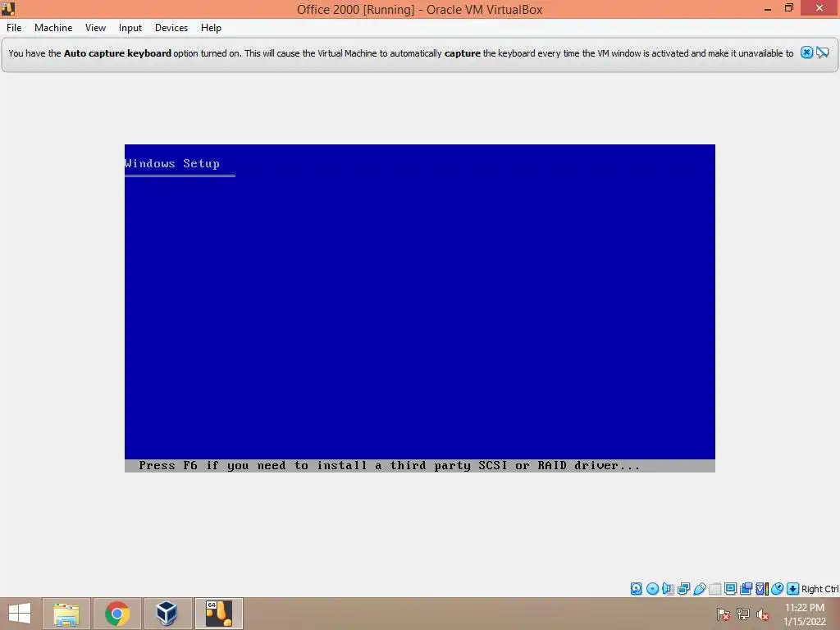The width and height of the screenshot is (840, 630).
Task: Open the View menu
Action: tap(95, 28)
